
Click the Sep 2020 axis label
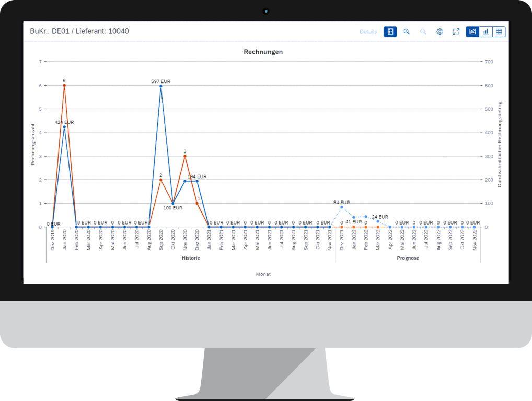coord(161,240)
